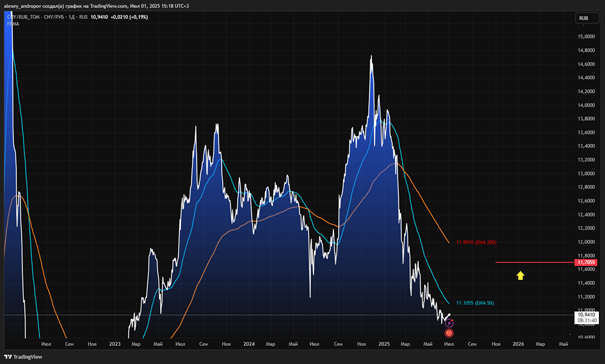The width and height of the screenshot is (605, 364).
Task: Select the red 11,7055 price label
Action: click(586, 262)
